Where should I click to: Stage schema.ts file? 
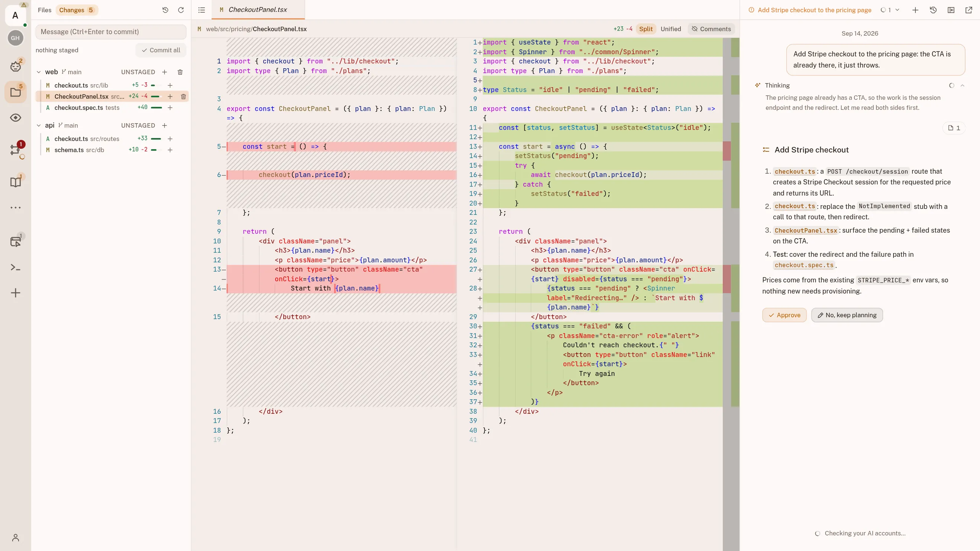(x=170, y=150)
